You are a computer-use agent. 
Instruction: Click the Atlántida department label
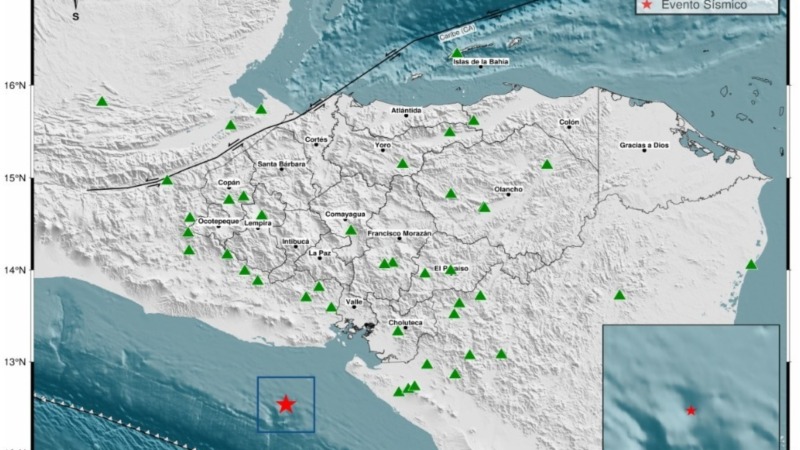click(x=406, y=110)
